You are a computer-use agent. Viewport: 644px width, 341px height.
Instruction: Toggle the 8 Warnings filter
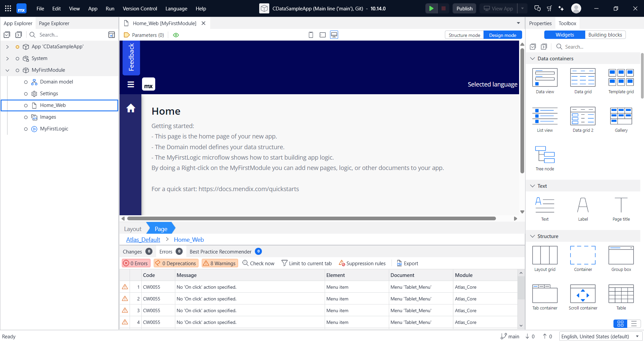click(220, 263)
